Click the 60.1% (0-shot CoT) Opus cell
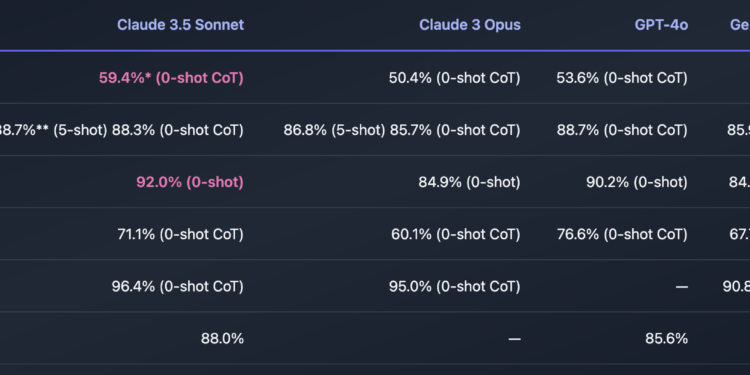Viewport: 750px width, 375px height. click(456, 234)
